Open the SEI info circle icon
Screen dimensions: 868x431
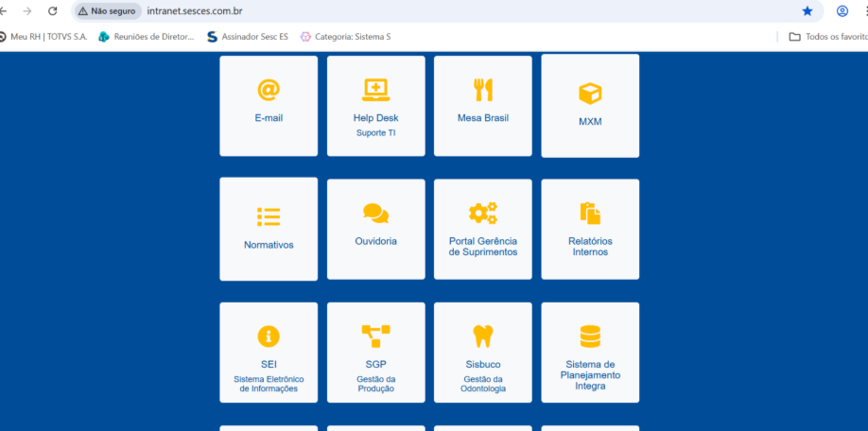(269, 336)
